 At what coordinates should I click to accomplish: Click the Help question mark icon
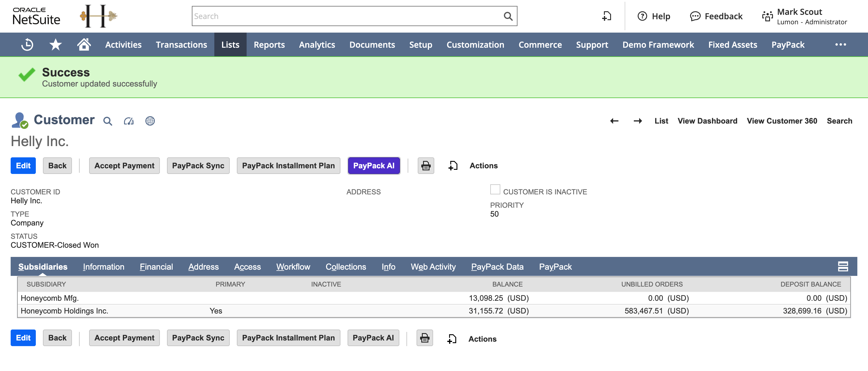[642, 16]
